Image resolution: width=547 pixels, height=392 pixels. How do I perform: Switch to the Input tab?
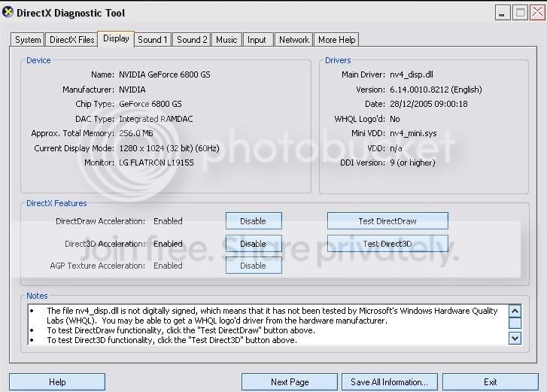point(257,40)
